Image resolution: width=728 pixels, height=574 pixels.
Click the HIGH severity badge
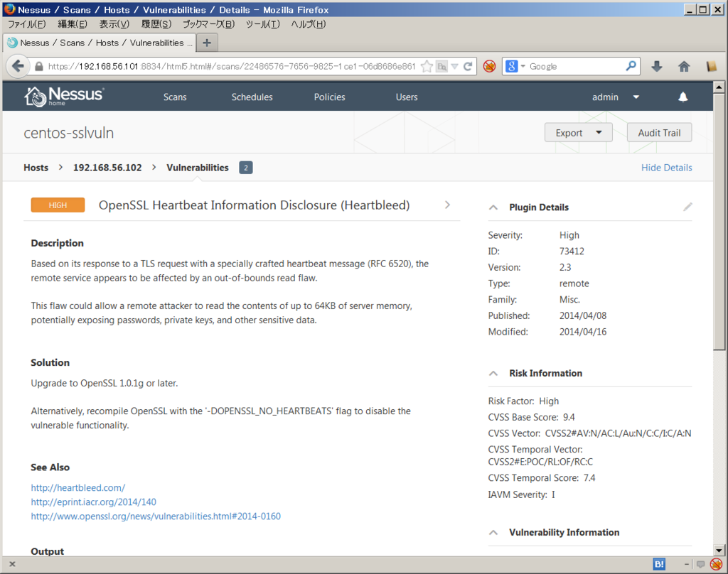tap(58, 205)
